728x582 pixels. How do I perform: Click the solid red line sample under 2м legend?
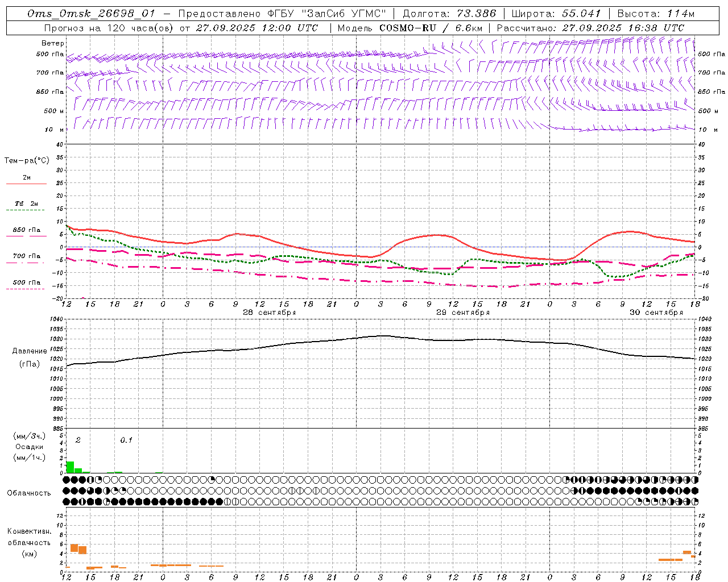point(26,184)
